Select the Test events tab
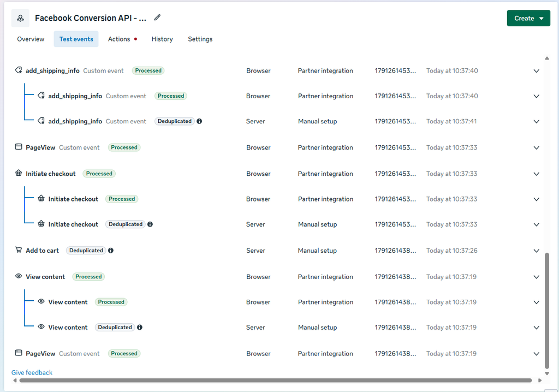This screenshot has height=392, width=559. pyautogui.click(x=76, y=39)
